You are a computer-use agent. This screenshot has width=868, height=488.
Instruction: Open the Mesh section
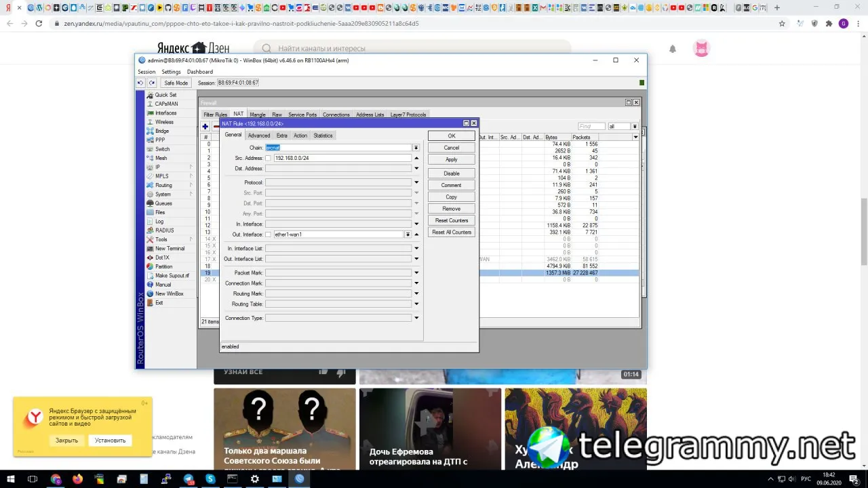161,158
